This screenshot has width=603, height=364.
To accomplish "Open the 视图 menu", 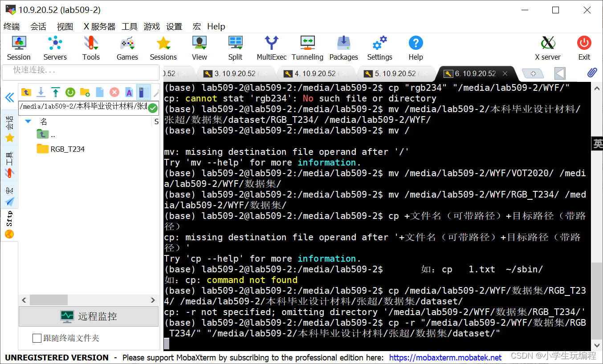I will pos(65,26).
